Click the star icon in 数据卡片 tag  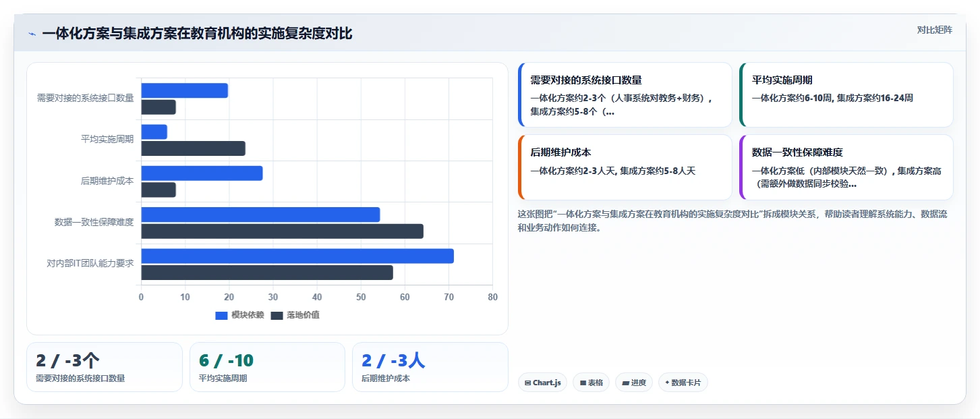(667, 383)
